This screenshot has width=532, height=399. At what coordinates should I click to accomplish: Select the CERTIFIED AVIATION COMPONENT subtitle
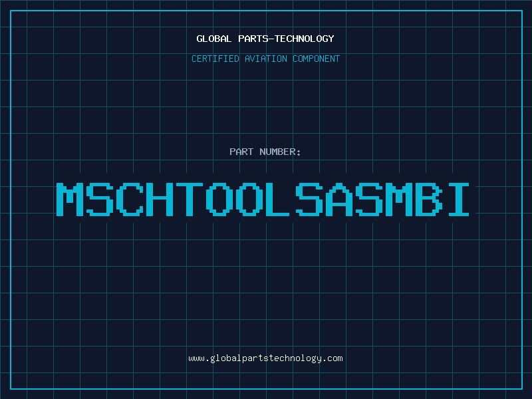(x=265, y=59)
